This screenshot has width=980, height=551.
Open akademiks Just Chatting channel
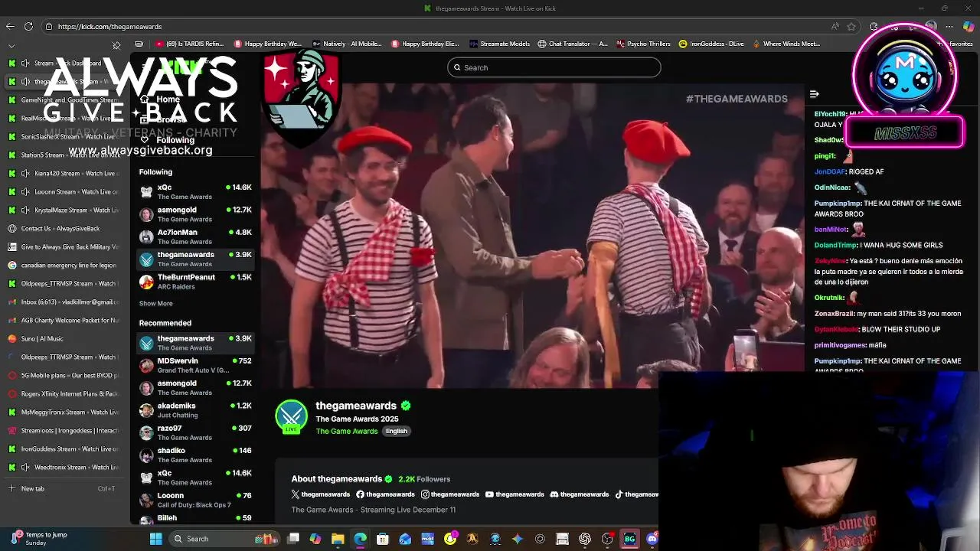point(195,410)
